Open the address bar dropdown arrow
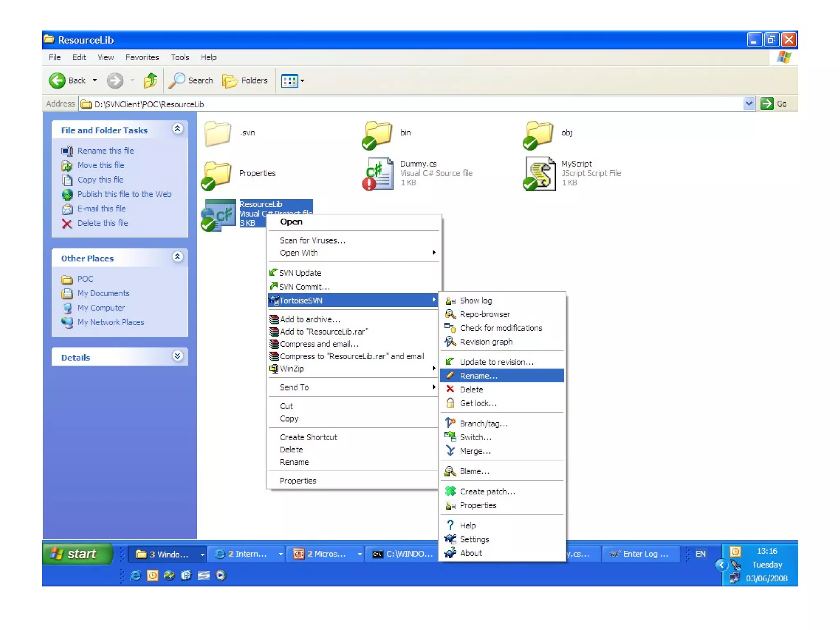 point(749,104)
